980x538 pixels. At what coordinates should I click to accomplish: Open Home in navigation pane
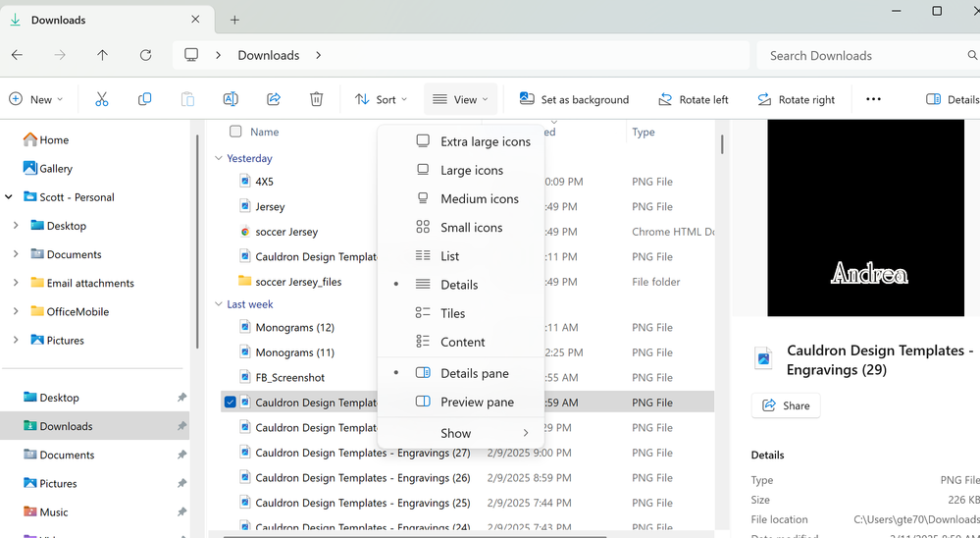[46, 139]
